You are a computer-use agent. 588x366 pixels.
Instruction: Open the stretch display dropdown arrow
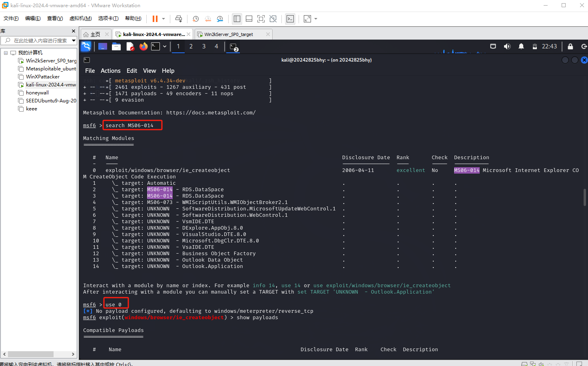click(316, 19)
